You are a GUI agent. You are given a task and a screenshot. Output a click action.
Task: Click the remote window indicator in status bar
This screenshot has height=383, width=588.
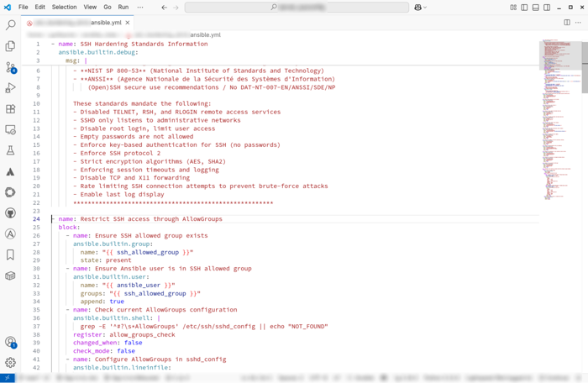(x=7, y=378)
